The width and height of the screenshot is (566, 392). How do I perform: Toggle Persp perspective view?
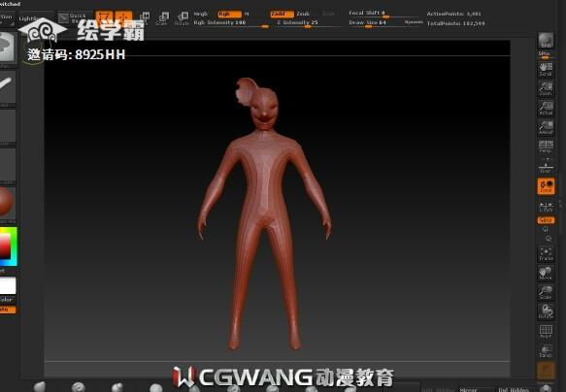pyautogui.click(x=546, y=147)
